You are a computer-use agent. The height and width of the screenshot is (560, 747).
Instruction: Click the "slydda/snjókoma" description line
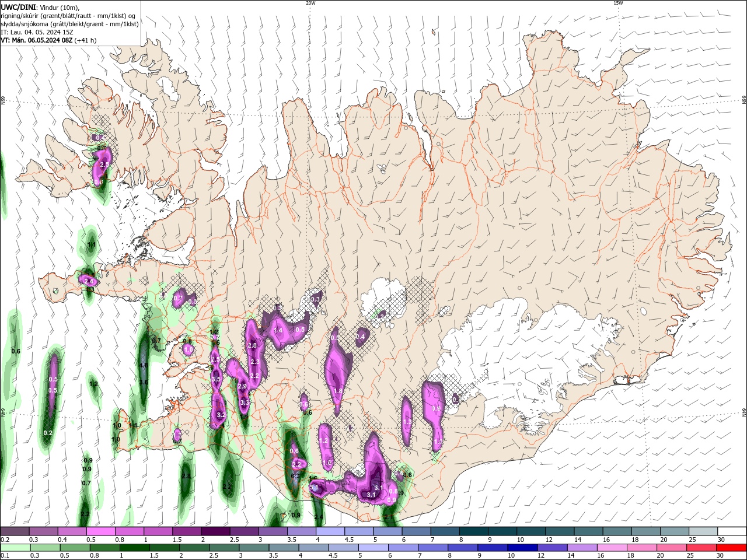point(69,24)
